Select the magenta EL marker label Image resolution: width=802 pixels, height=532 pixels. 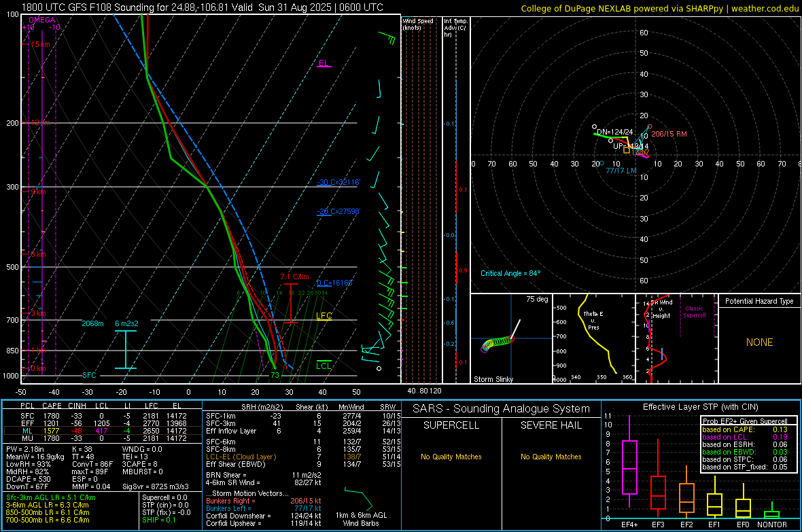point(324,63)
